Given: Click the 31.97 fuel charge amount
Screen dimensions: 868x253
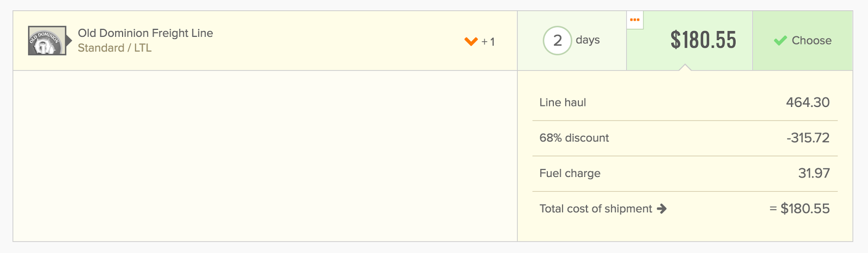Looking at the screenshot, I should click(x=814, y=173).
